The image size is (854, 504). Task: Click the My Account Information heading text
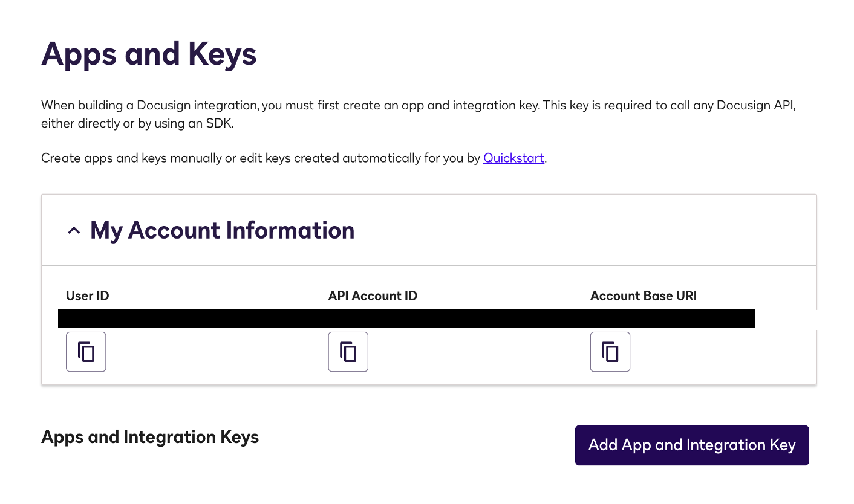[222, 230]
